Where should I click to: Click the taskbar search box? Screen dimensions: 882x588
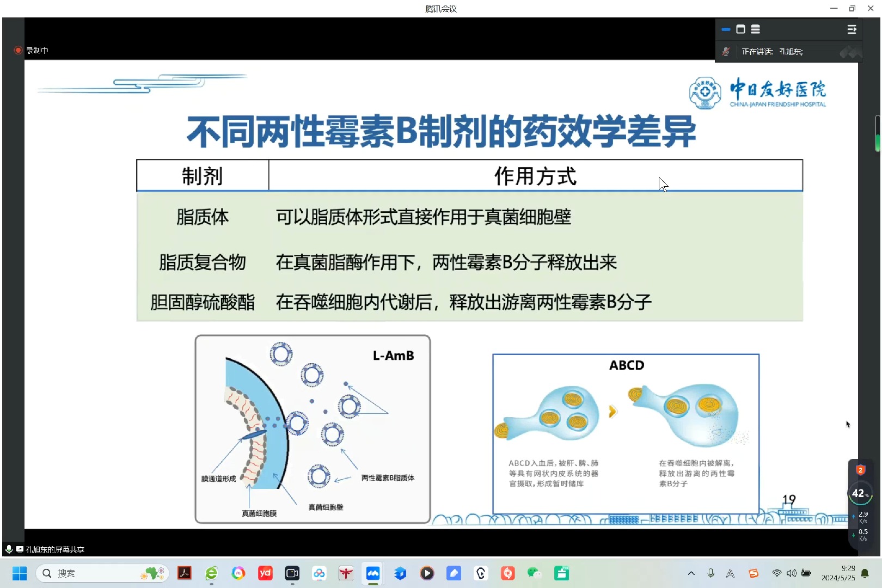102,573
